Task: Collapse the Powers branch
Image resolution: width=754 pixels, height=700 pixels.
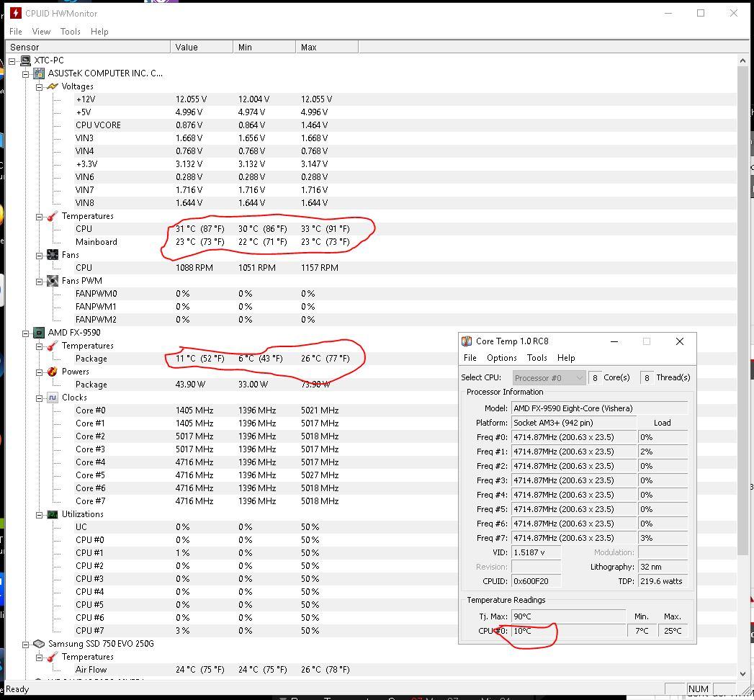Action: click(x=39, y=372)
